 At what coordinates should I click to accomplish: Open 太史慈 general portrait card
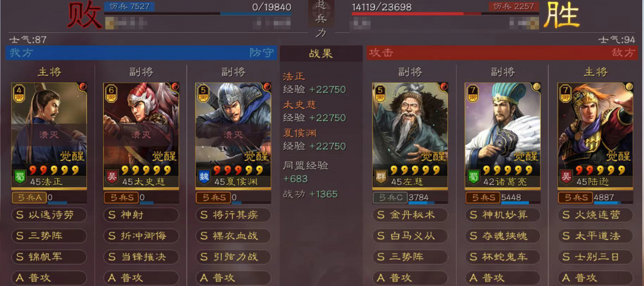141,135
